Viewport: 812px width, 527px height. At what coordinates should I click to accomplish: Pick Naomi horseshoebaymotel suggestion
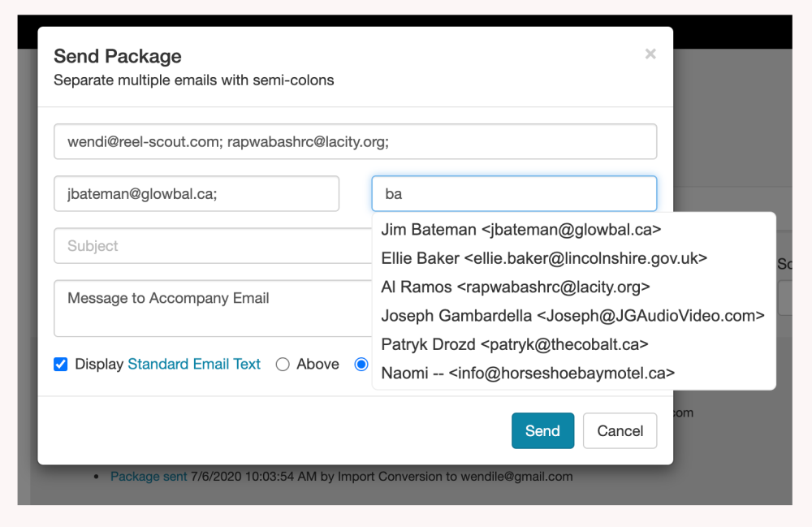coord(528,373)
